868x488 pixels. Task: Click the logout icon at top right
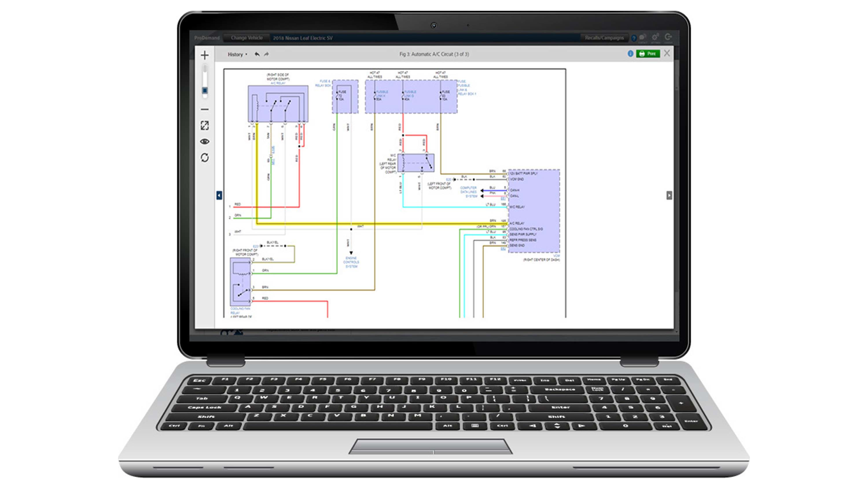[668, 38]
